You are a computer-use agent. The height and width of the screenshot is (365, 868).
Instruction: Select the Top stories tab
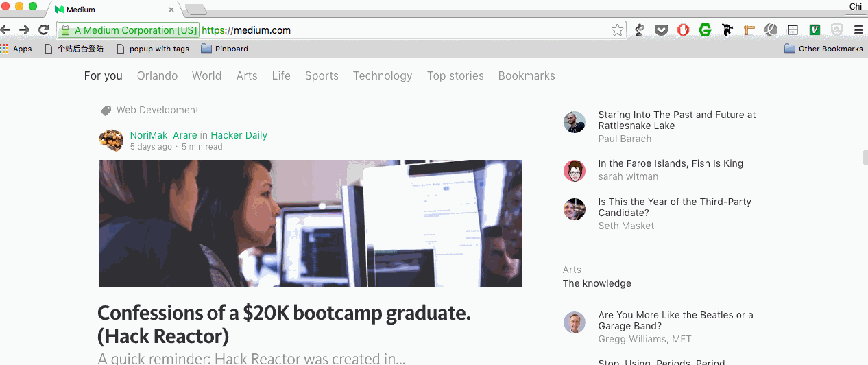point(455,76)
